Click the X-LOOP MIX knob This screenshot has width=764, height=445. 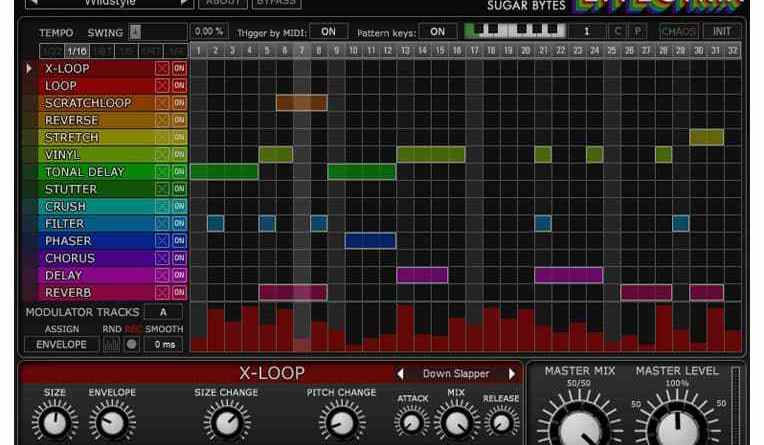tap(457, 423)
